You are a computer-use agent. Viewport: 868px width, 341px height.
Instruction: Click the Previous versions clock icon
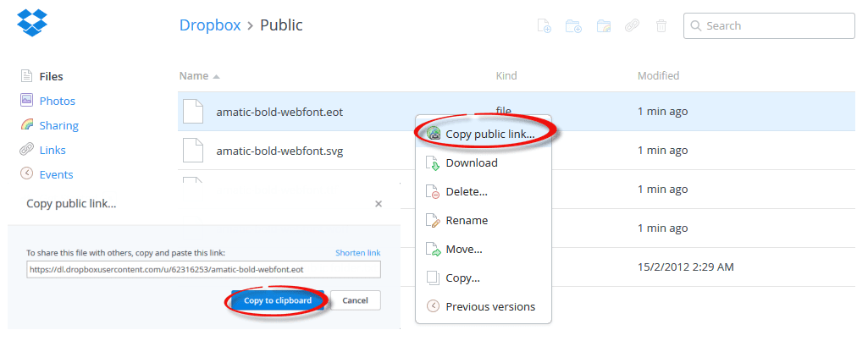pyautogui.click(x=433, y=306)
